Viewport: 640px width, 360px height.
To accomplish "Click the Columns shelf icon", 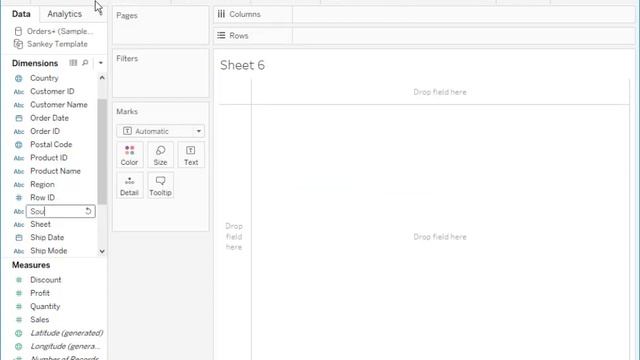I will tap(221, 14).
